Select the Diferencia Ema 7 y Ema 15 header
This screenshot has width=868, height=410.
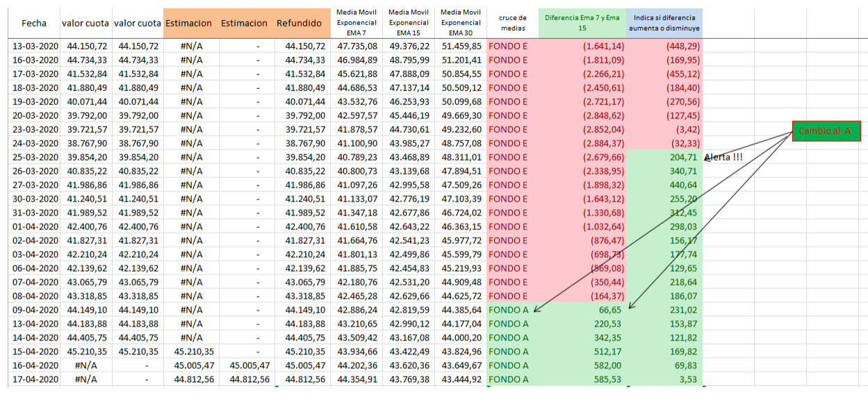(x=582, y=23)
